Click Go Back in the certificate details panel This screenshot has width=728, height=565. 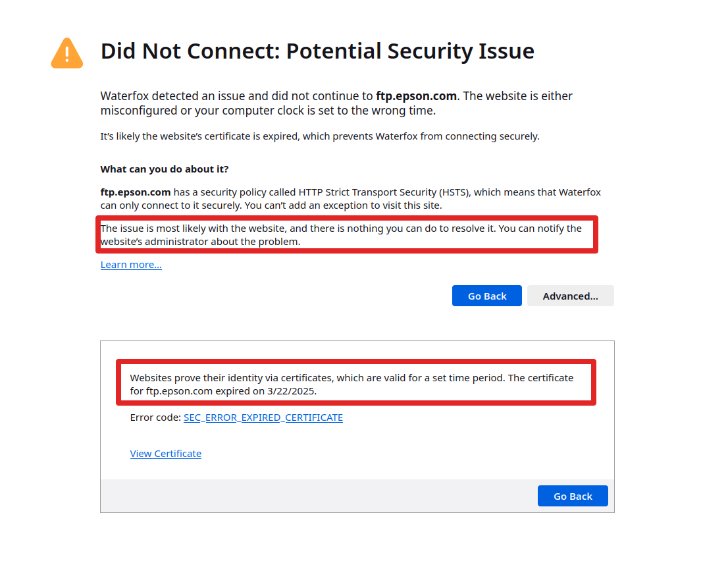pyautogui.click(x=573, y=497)
